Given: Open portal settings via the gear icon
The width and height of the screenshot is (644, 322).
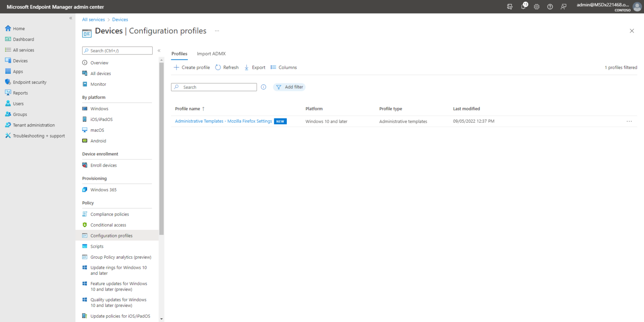Looking at the screenshot, I should [x=537, y=7].
